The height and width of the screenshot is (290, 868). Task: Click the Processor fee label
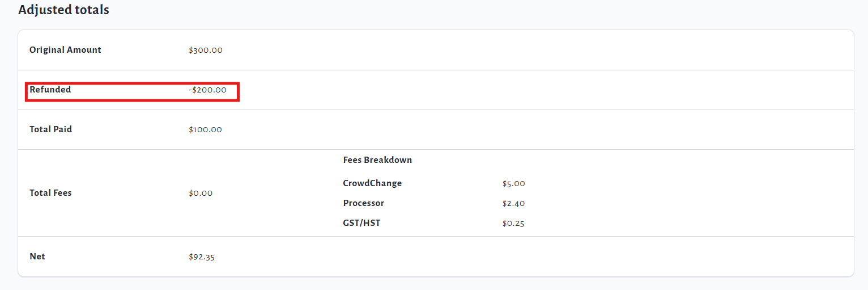pyautogui.click(x=363, y=203)
